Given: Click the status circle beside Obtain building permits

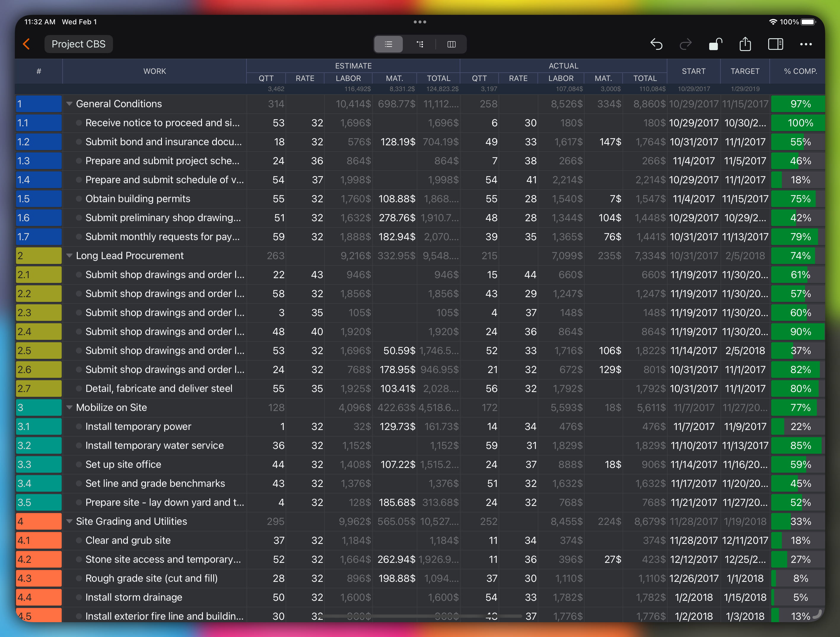Looking at the screenshot, I should pyautogui.click(x=79, y=198).
